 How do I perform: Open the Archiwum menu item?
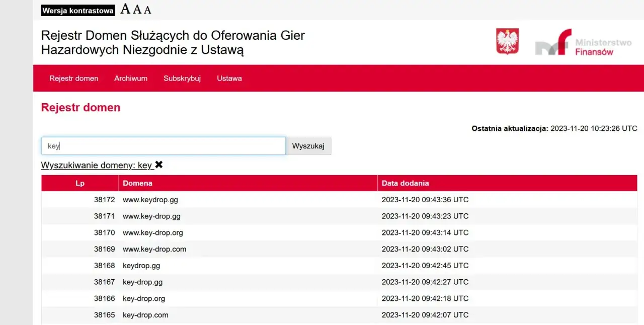pos(131,78)
